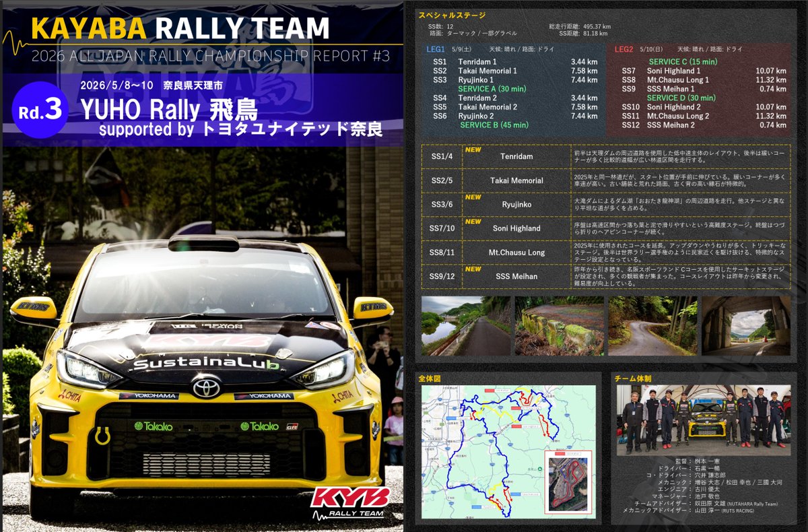Click the SS9 SSS Meihan 1 row
Viewport: 808px width, 532px height.
704,89
